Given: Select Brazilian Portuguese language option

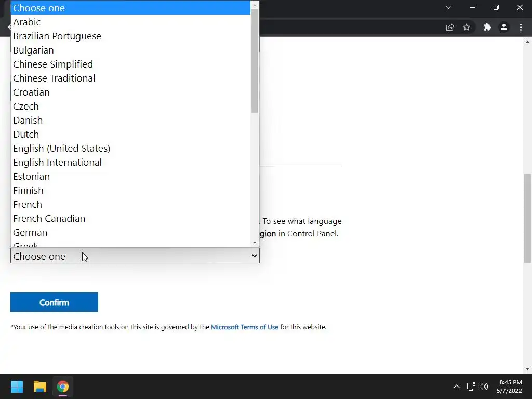Looking at the screenshot, I should [x=130, y=36].
